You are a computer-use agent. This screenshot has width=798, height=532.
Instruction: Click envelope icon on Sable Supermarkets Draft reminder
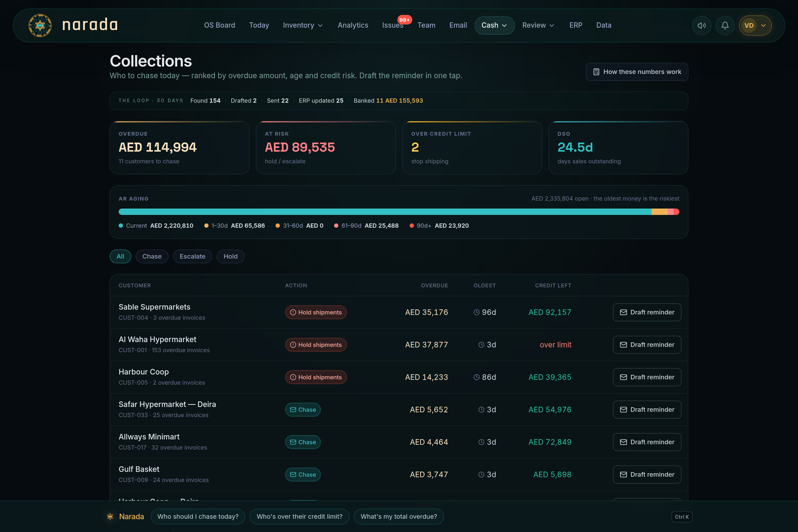pyautogui.click(x=623, y=312)
